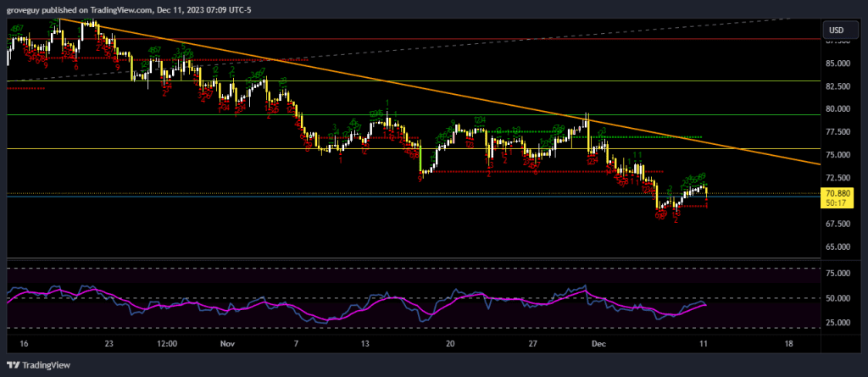Click the 16 date label on time axis

[23, 344]
